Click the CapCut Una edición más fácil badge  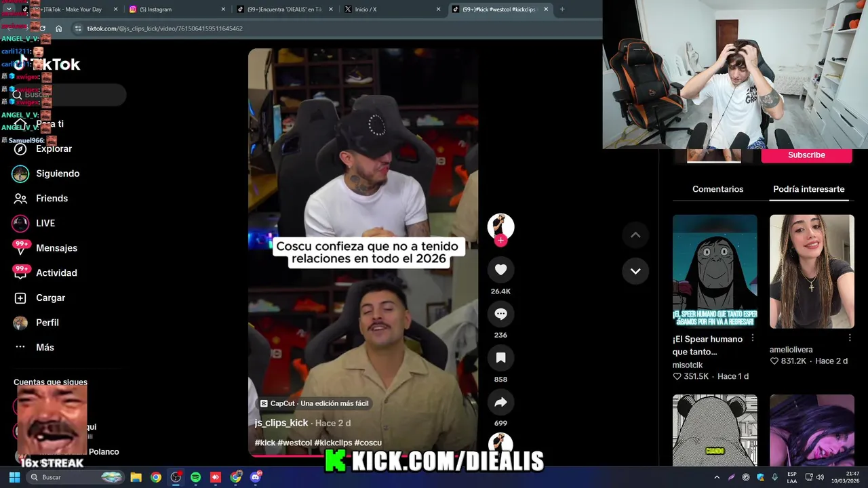(314, 403)
